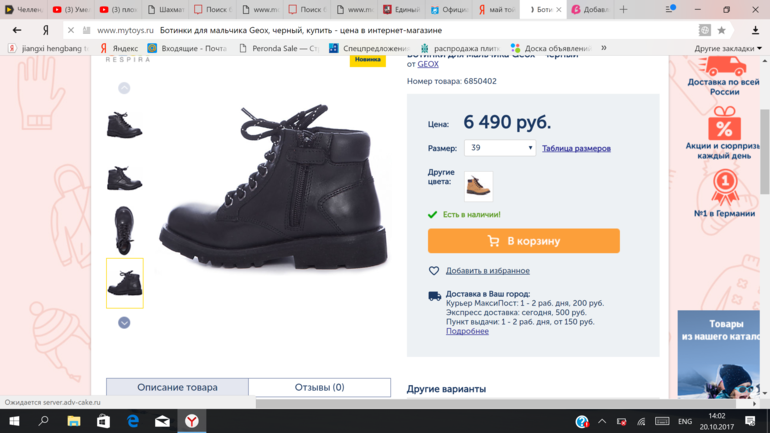Select the first boot thumbnail
The width and height of the screenshot is (770, 433).
125,126
